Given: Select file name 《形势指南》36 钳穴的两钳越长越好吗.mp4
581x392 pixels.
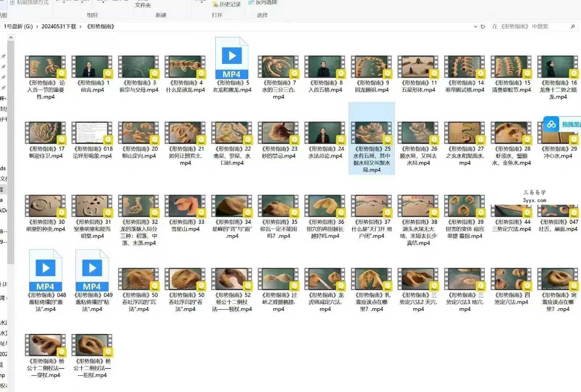Looking at the screenshot, I should pos(325,229).
